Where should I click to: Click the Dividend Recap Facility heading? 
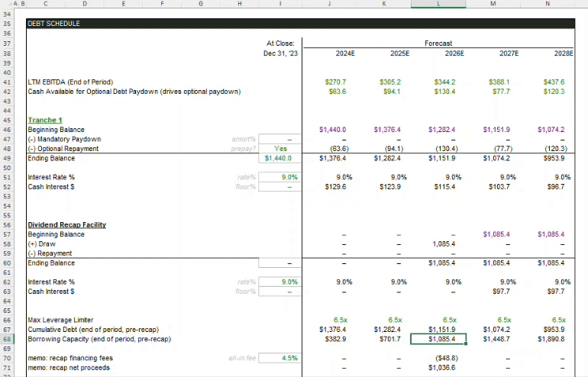66,225
